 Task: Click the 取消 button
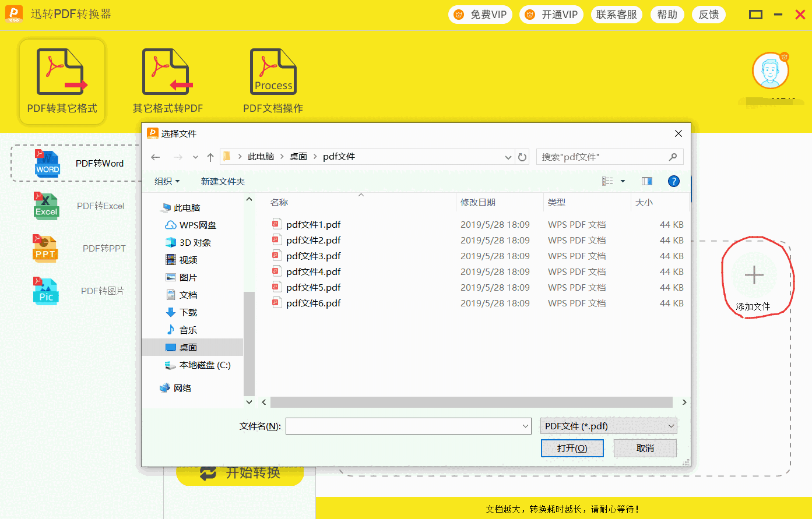[x=645, y=448]
